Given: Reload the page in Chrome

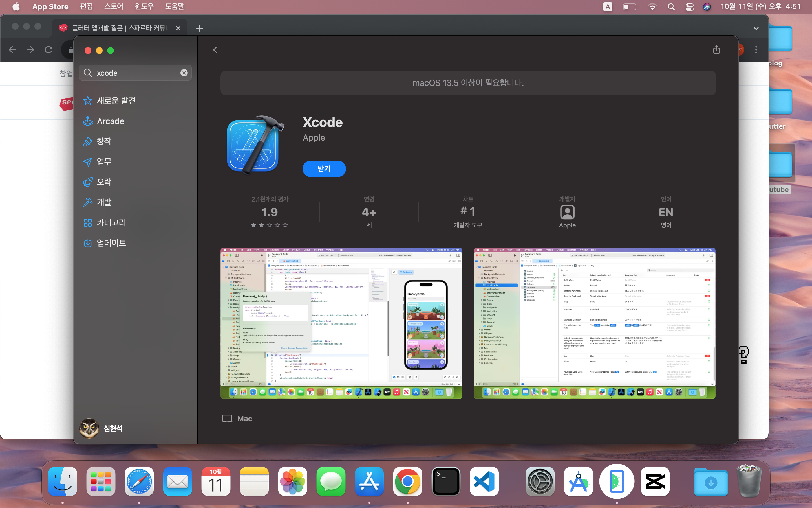Looking at the screenshot, I should click(49, 50).
